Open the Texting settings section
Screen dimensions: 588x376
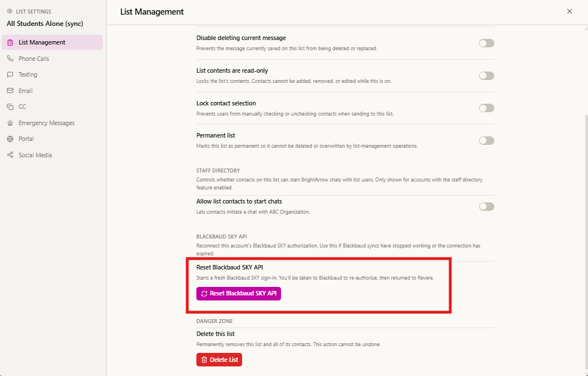pyautogui.click(x=52, y=74)
